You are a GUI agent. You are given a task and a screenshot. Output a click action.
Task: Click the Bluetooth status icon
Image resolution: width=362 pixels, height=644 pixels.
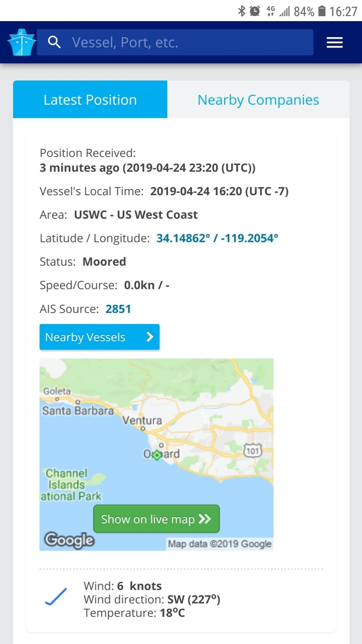coord(241,11)
